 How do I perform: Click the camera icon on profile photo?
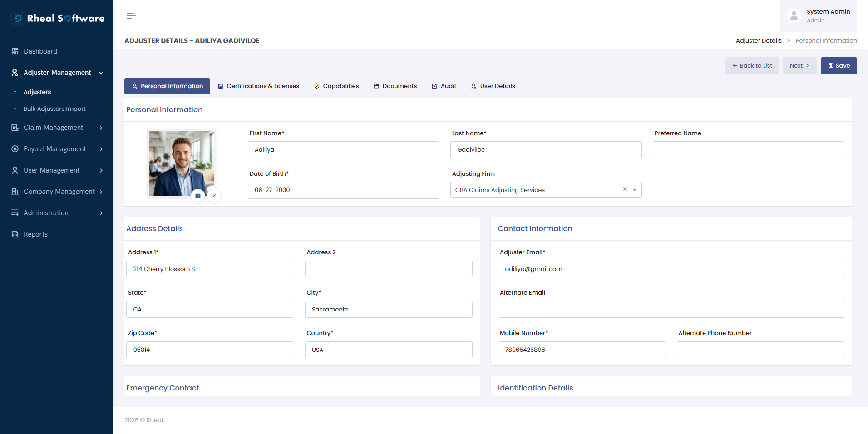[x=198, y=196]
